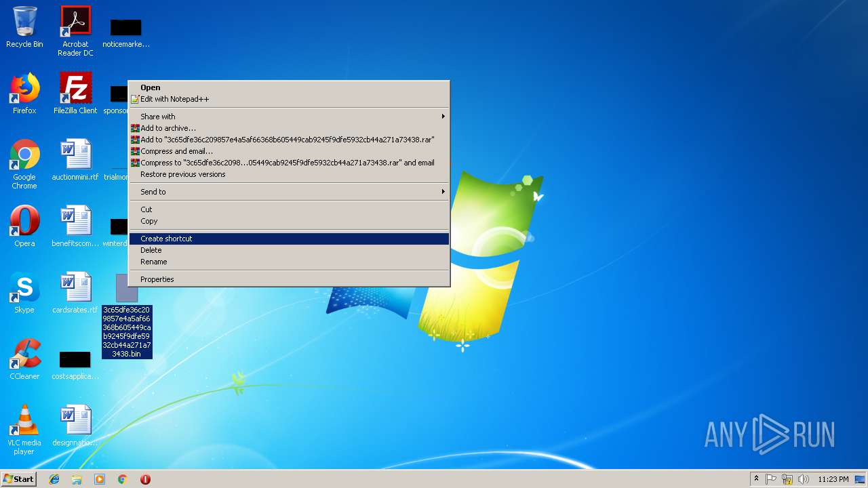Choose Edit with Notepad++
The image size is (868, 488).
[x=289, y=99]
